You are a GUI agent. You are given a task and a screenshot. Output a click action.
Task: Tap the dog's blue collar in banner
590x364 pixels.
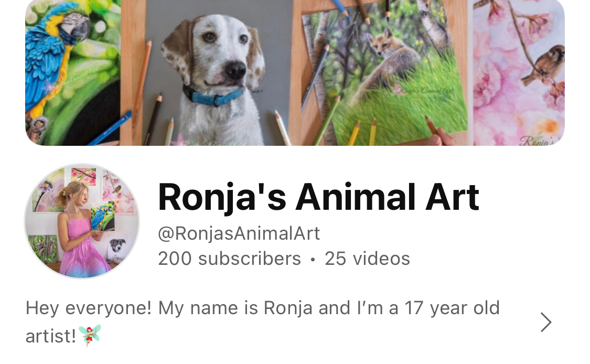(214, 97)
